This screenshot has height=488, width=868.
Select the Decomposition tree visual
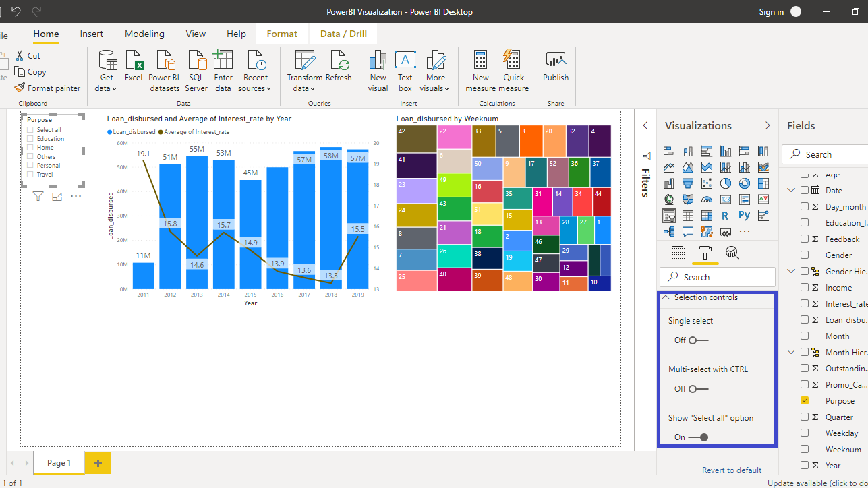point(669,232)
